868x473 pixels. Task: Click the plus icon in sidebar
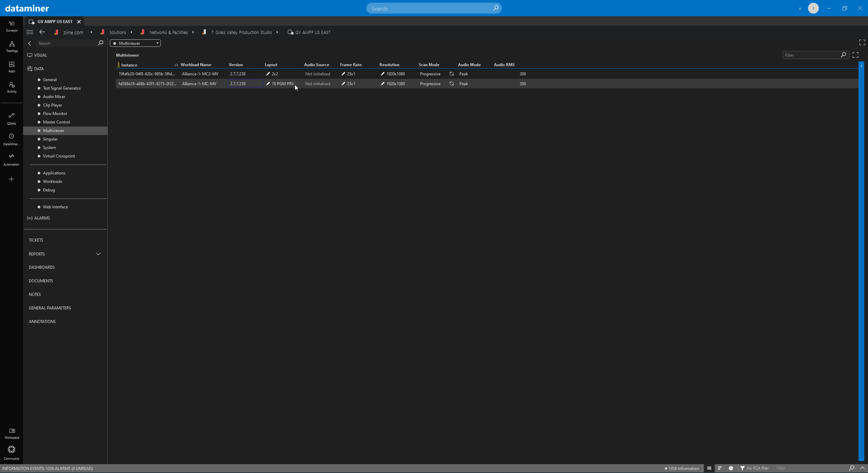11,179
